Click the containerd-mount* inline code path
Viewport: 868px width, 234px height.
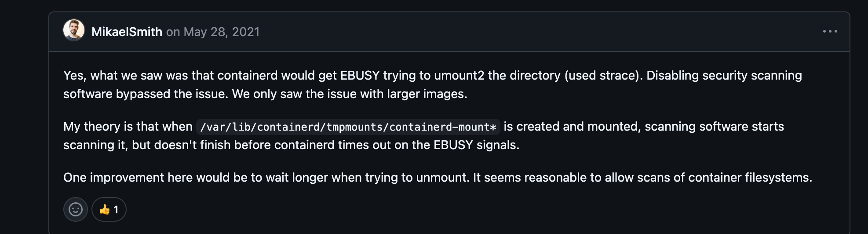(x=348, y=127)
